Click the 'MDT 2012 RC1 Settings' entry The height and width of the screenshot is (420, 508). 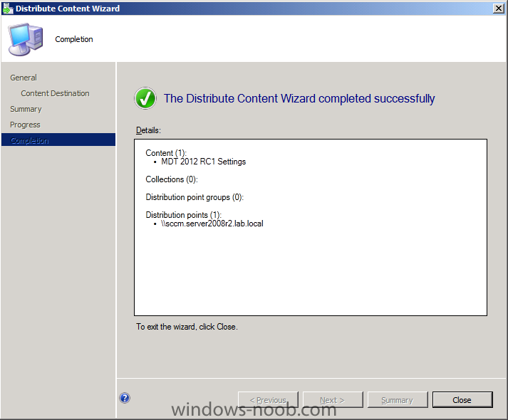click(x=204, y=162)
